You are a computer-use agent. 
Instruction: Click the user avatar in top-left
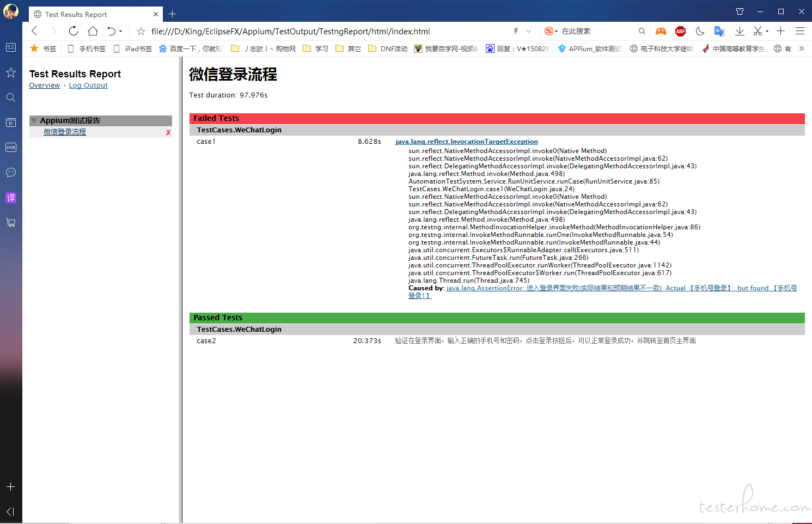click(11, 11)
